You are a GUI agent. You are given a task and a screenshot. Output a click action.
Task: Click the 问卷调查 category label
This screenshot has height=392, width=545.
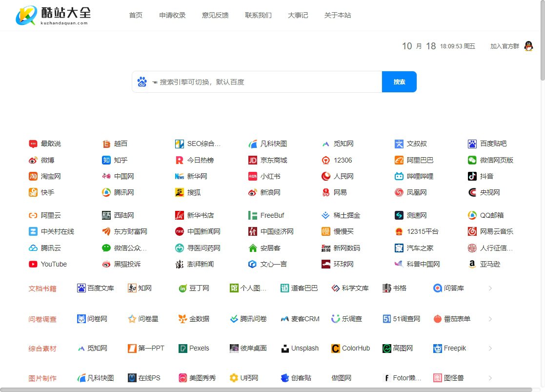tap(42, 319)
